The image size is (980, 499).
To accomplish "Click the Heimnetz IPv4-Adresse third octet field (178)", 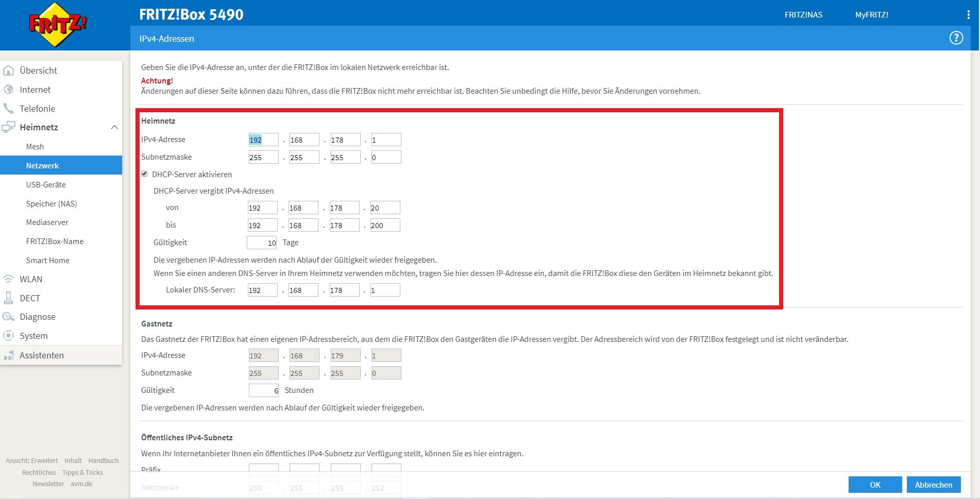I will click(345, 140).
